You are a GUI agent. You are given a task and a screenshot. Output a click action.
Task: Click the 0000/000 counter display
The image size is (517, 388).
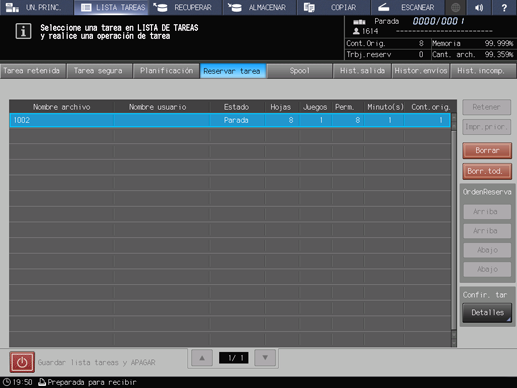tap(438, 21)
